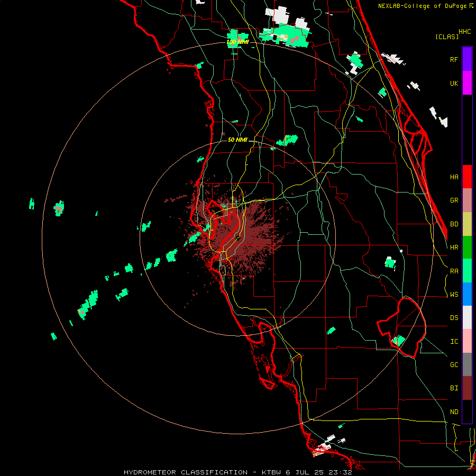Screen dimensions: 476x476
Task: Click the RA light green legend swatch
Action: (467, 271)
